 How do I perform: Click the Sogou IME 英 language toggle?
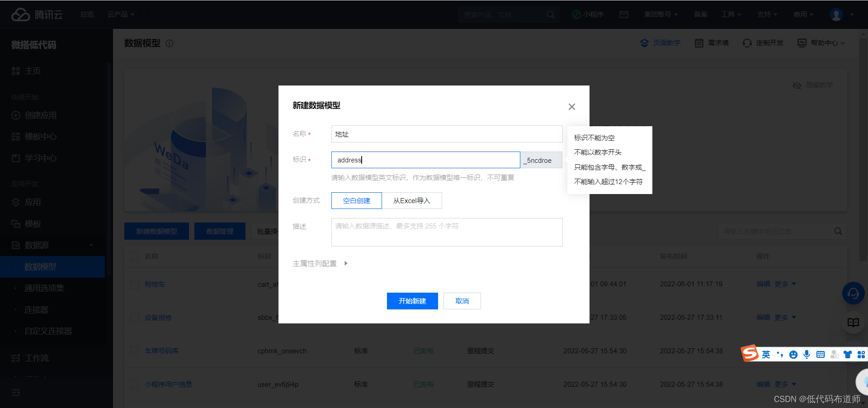click(766, 355)
